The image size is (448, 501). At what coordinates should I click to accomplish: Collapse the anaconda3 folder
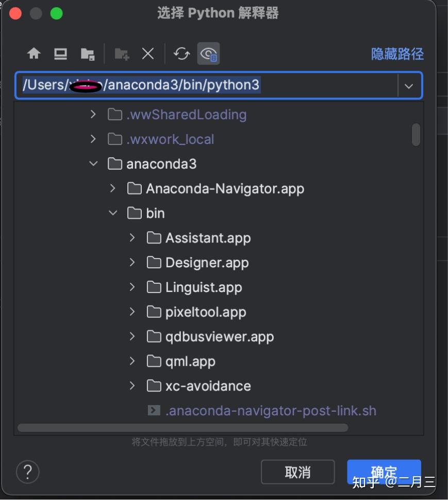click(x=93, y=164)
